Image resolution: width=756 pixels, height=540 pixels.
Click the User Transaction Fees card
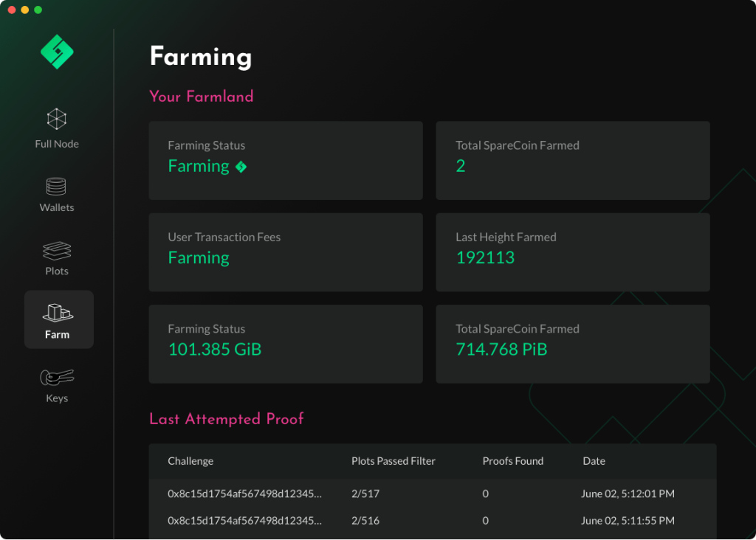coord(286,252)
